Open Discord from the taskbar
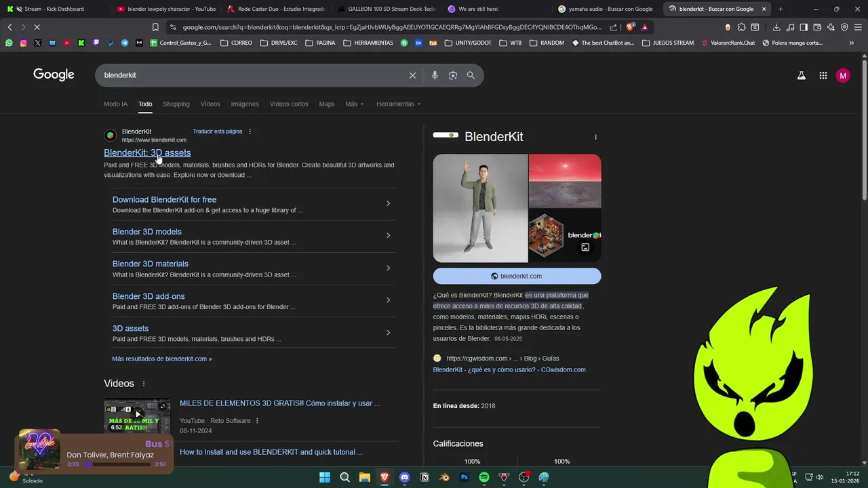 pyautogui.click(x=405, y=477)
